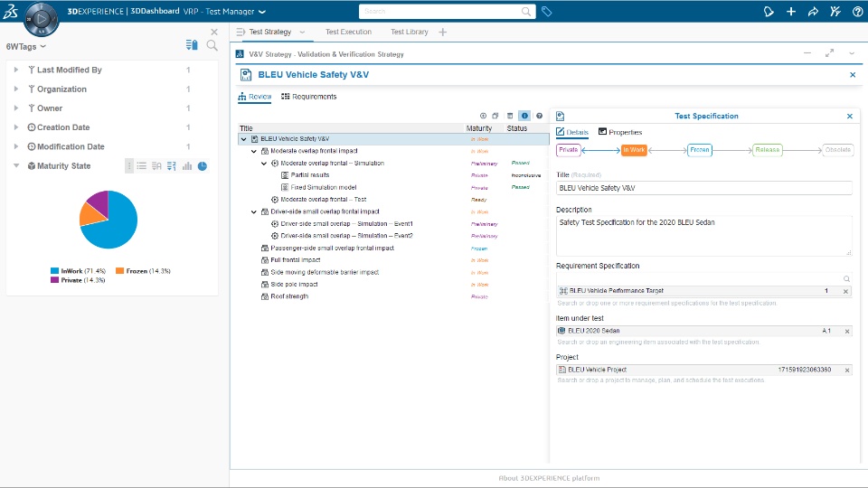This screenshot has height=488, width=868.
Task: Click the maximize widget arrows icon
Action: pyautogui.click(x=829, y=53)
